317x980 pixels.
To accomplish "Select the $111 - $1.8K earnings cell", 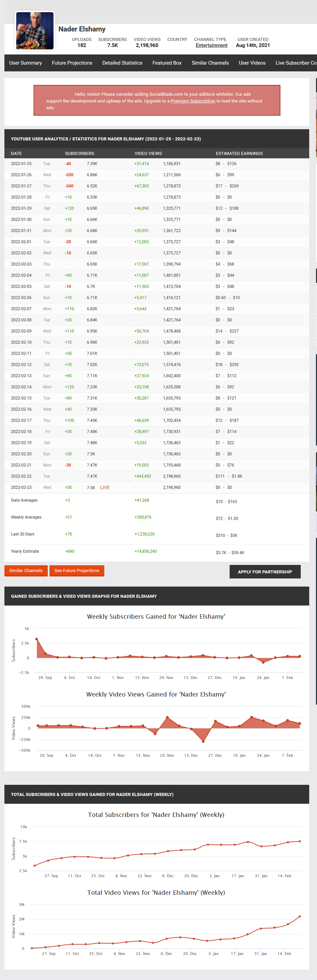I will pyautogui.click(x=229, y=476).
